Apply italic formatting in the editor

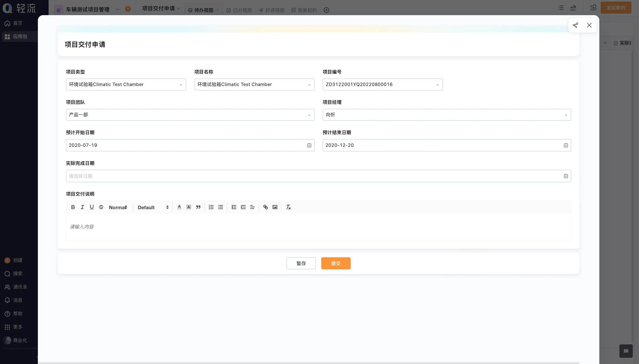click(x=82, y=207)
